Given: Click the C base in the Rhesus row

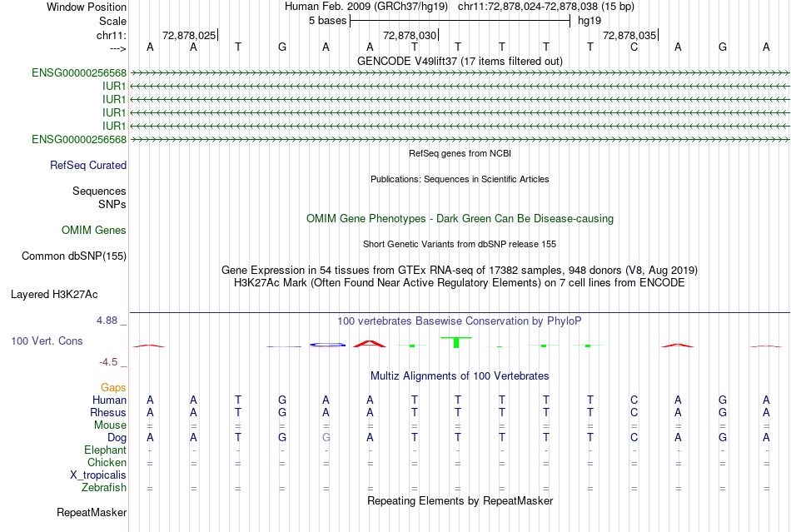Looking at the screenshot, I should click(634, 412).
